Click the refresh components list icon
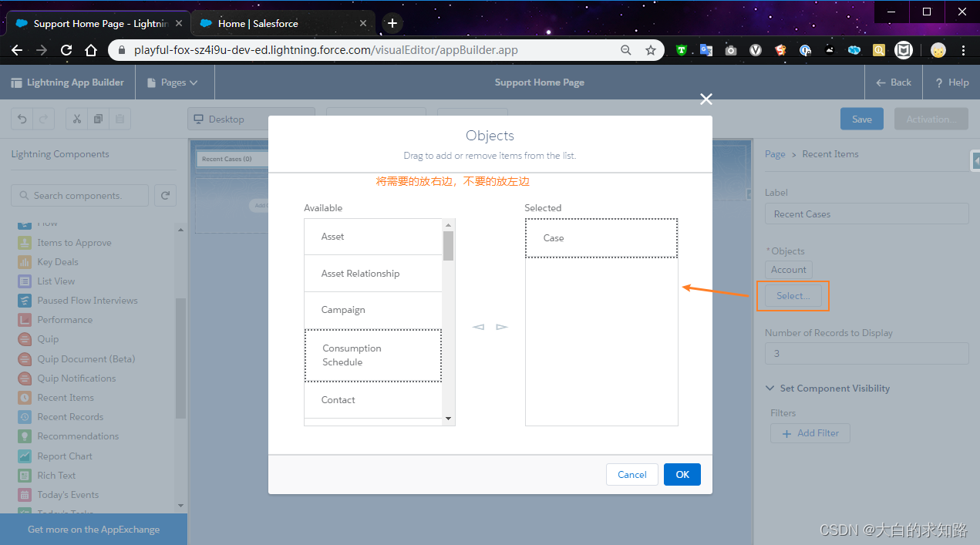 165,196
